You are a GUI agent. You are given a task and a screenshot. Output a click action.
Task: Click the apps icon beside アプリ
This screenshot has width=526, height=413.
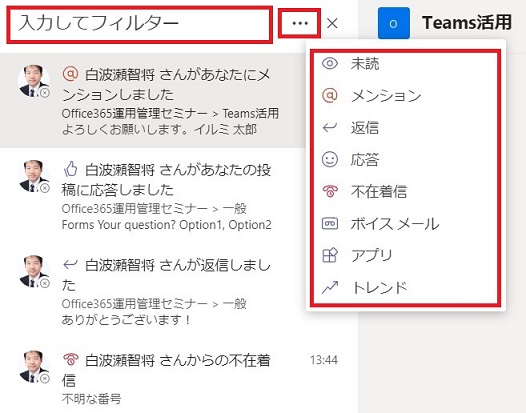(x=330, y=255)
